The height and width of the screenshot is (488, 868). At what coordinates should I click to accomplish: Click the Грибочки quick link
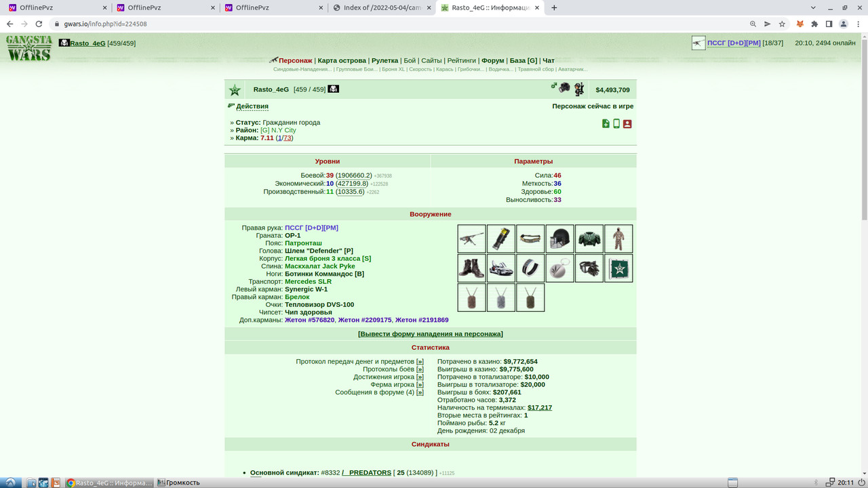pos(469,69)
